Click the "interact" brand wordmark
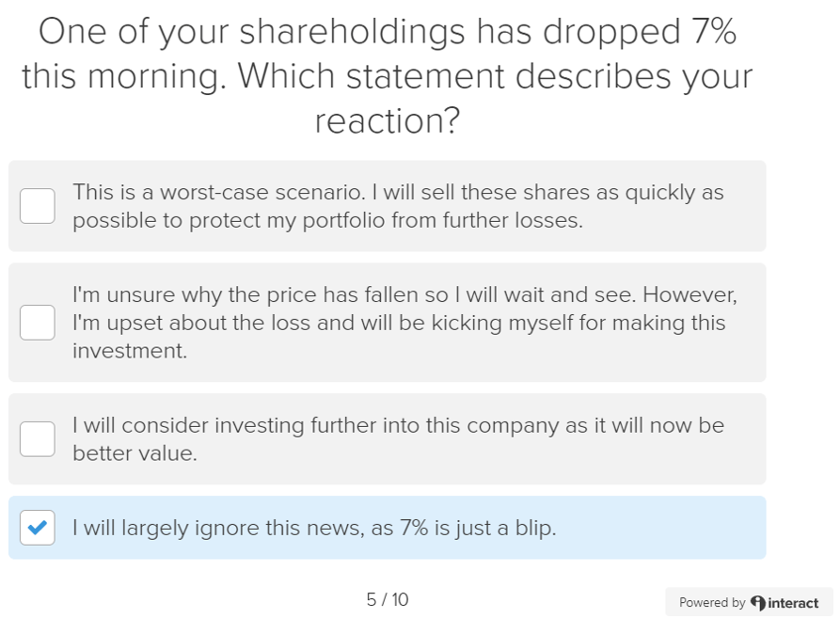Image resolution: width=840 pixels, height=618 pixels. 793,603
